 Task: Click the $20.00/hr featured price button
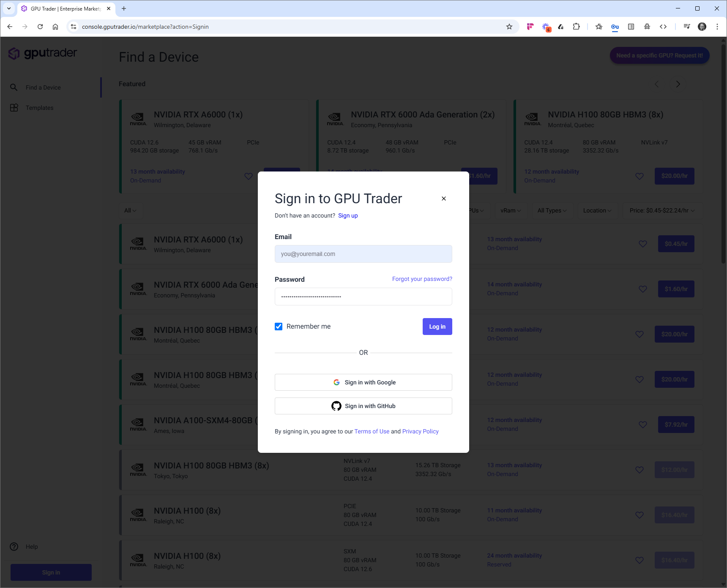pyautogui.click(x=675, y=176)
